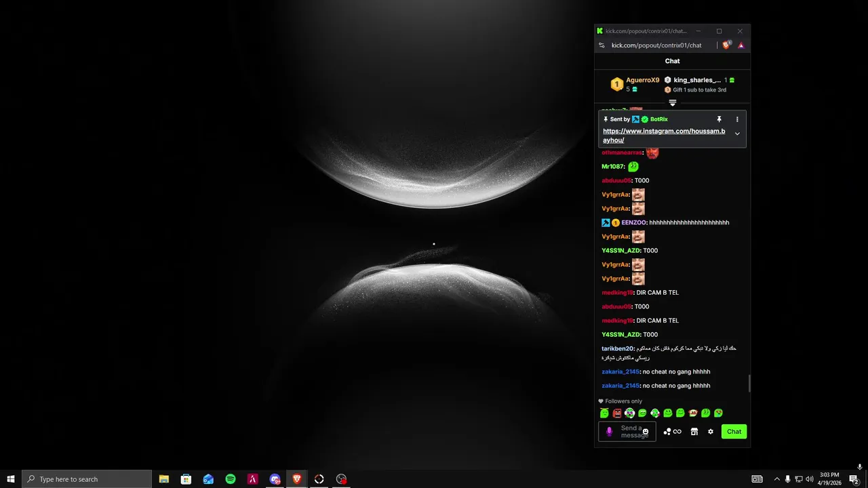Open Spotify from the taskbar

coord(231,479)
